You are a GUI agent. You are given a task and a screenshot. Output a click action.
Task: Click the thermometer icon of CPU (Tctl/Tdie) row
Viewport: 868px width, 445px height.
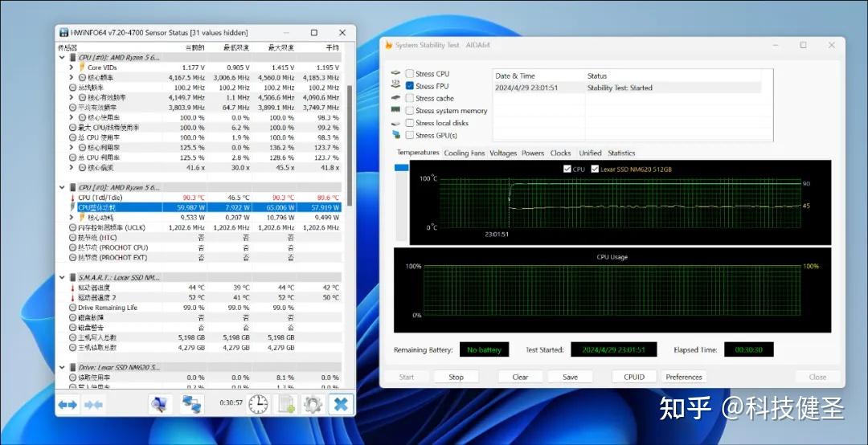pos(72,198)
